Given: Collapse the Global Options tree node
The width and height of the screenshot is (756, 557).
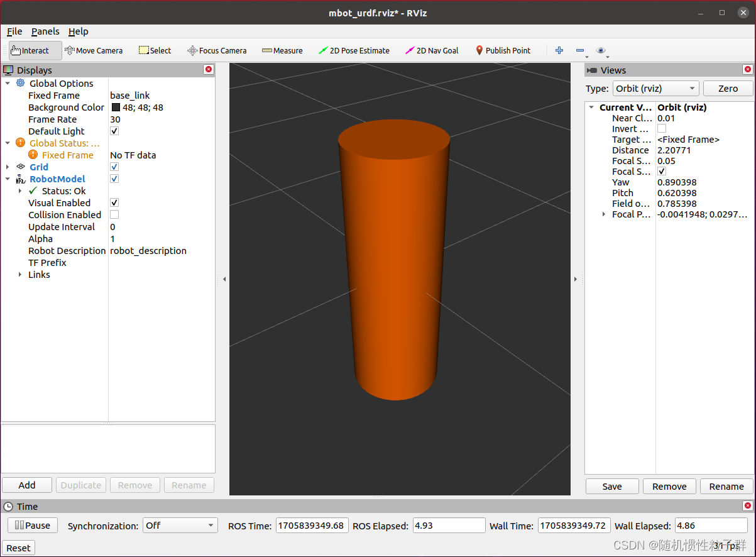Looking at the screenshot, I should click(8, 83).
